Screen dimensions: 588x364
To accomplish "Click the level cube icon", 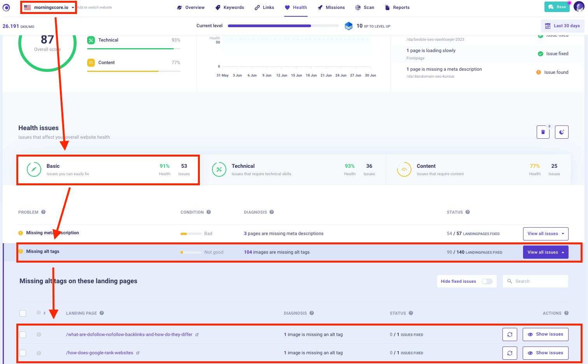I will pos(349,26).
